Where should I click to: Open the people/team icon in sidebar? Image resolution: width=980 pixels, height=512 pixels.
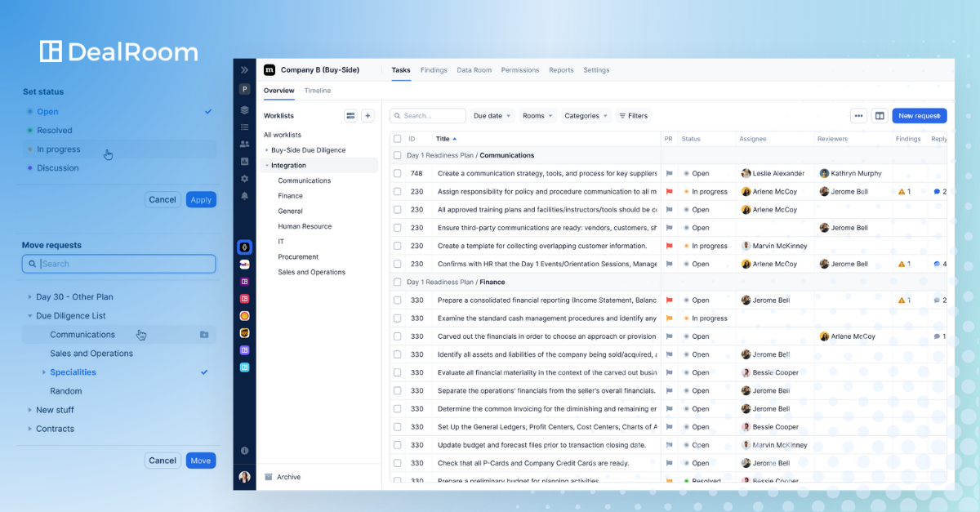coord(244,145)
